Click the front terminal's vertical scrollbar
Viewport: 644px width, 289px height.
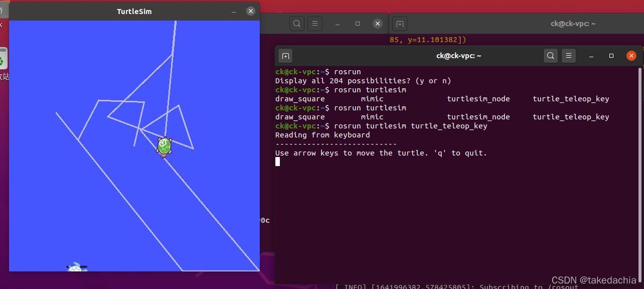click(x=640, y=151)
